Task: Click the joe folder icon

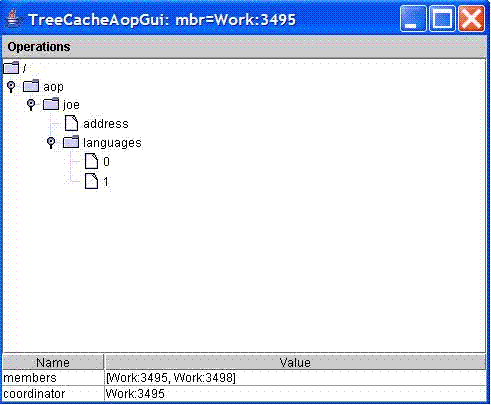Action: pos(51,104)
